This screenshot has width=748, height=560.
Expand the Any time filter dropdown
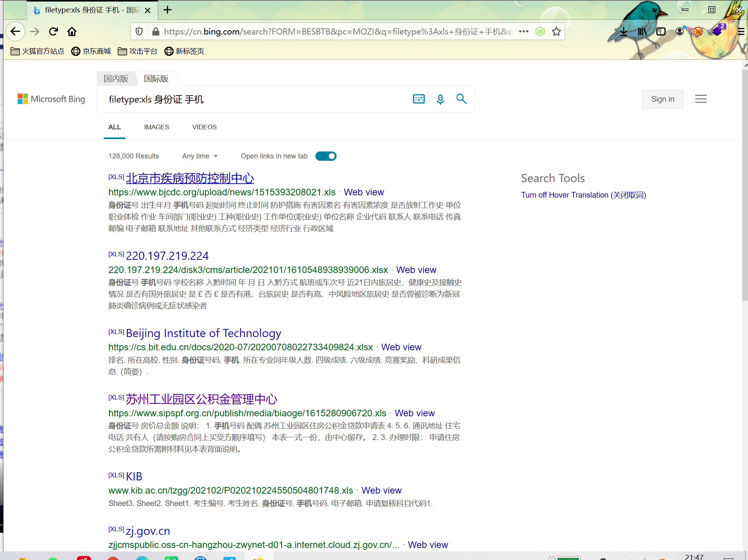(x=200, y=156)
